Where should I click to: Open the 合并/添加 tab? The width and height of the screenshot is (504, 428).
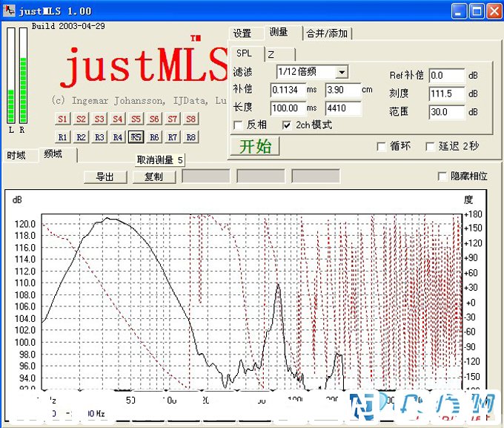[x=327, y=33]
